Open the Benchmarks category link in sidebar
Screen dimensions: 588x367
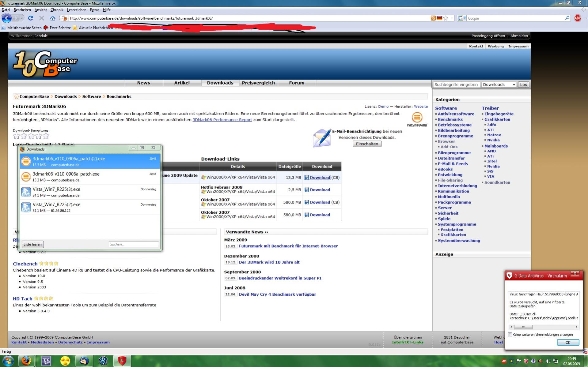point(450,119)
